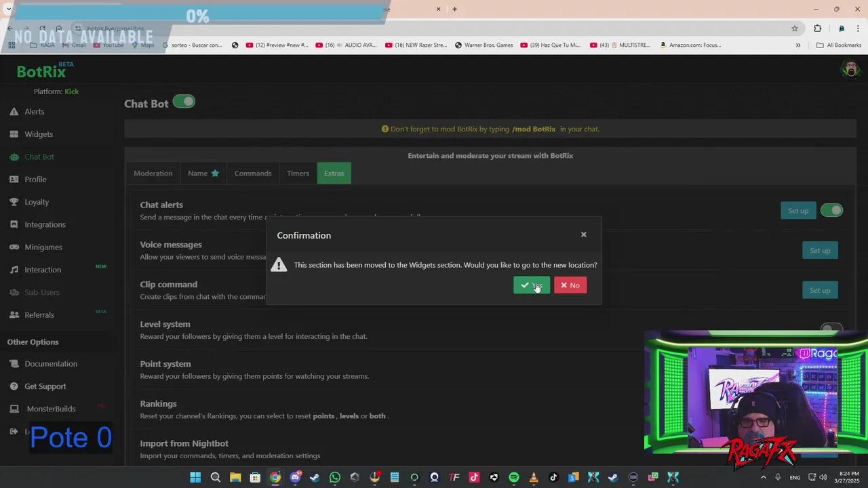The height and width of the screenshot is (488, 868).
Task: Open the Minigames sidebar icon
Action: click(14, 247)
